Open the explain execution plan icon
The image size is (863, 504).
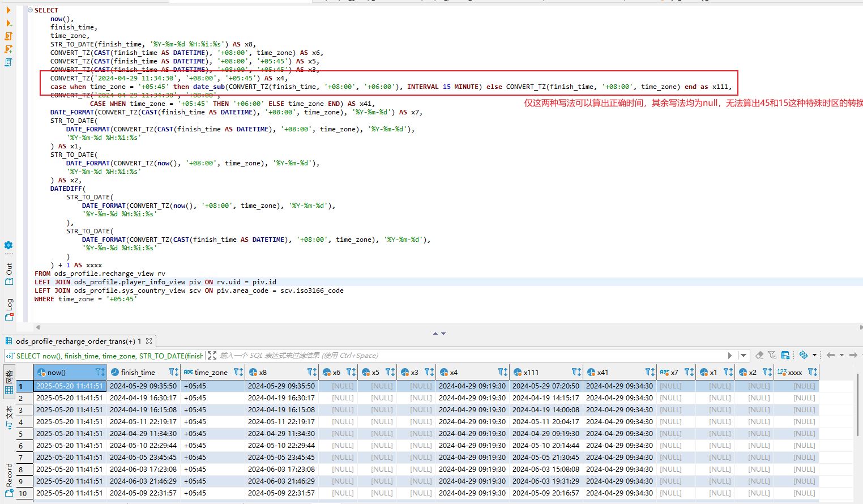coord(8,62)
